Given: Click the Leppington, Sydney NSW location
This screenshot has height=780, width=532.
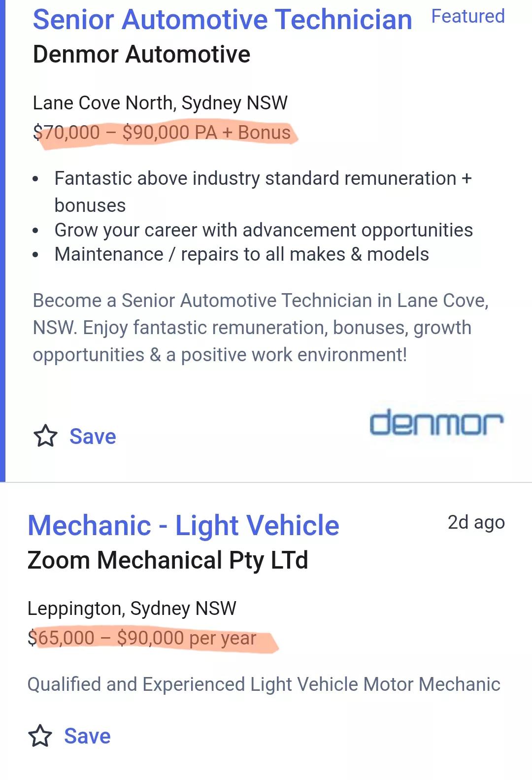Looking at the screenshot, I should (x=132, y=609).
